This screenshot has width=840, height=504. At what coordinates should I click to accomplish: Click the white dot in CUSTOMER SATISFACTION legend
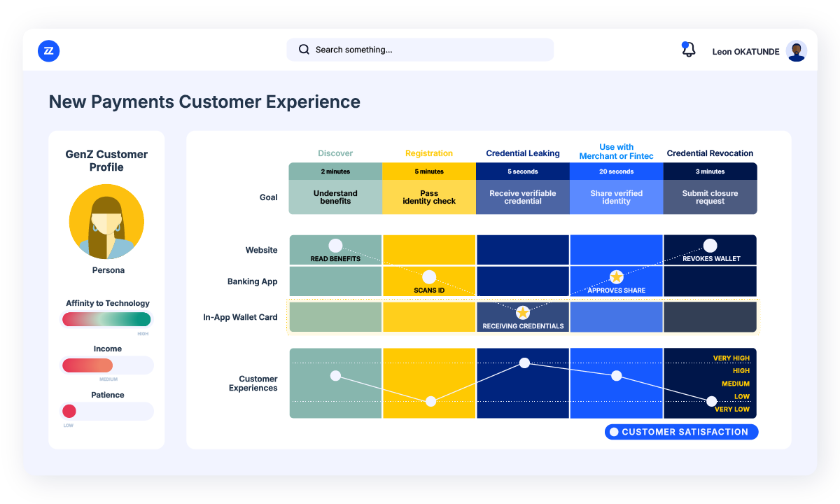pos(614,432)
